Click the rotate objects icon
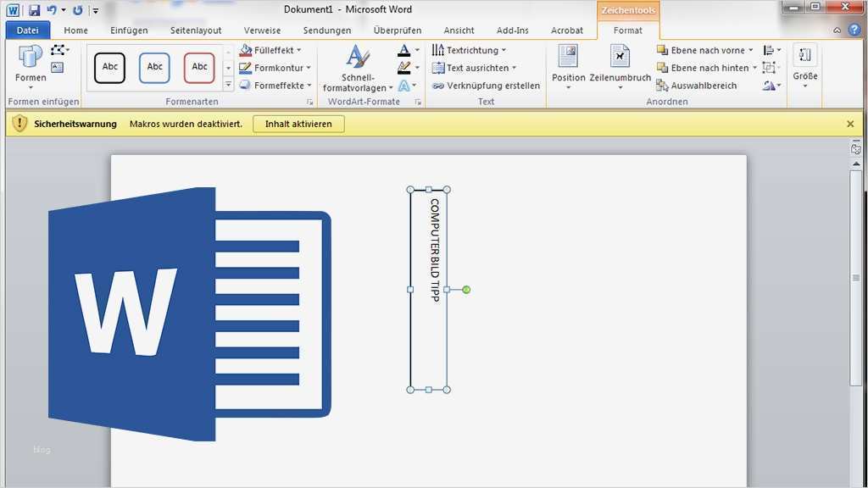This screenshot has width=868, height=488. click(x=768, y=86)
